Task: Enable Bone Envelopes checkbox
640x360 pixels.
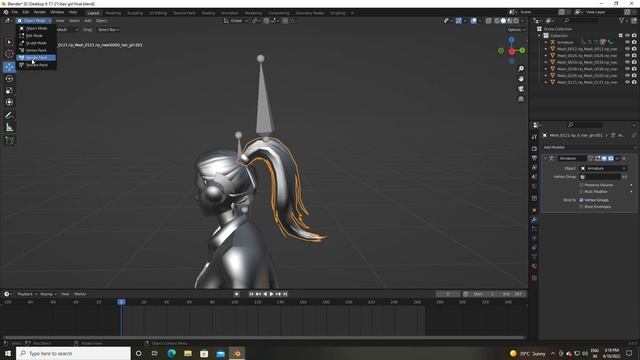Action: coord(581,207)
